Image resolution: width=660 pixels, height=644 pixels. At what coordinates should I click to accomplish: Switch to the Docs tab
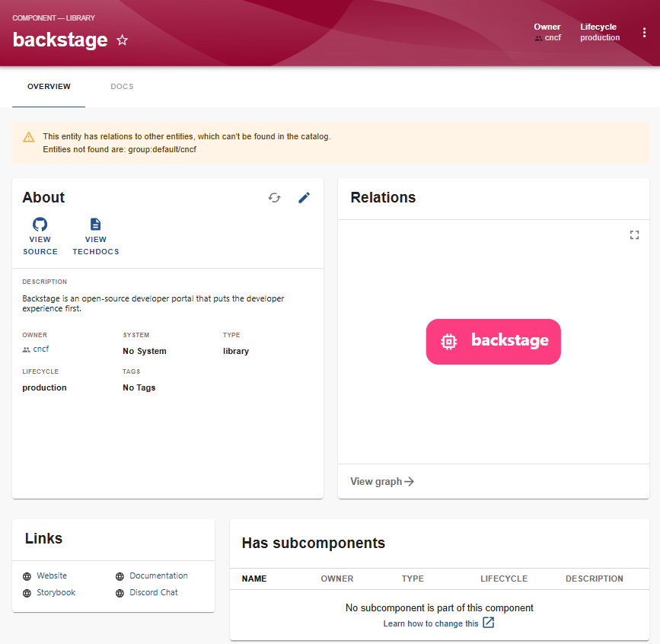coord(122,87)
